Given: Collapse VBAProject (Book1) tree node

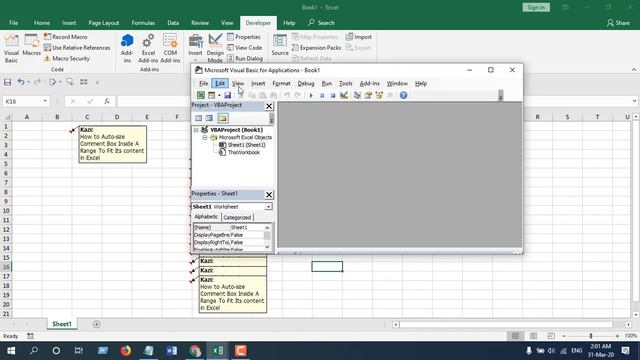Looking at the screenshot, I should pos(196,130).
